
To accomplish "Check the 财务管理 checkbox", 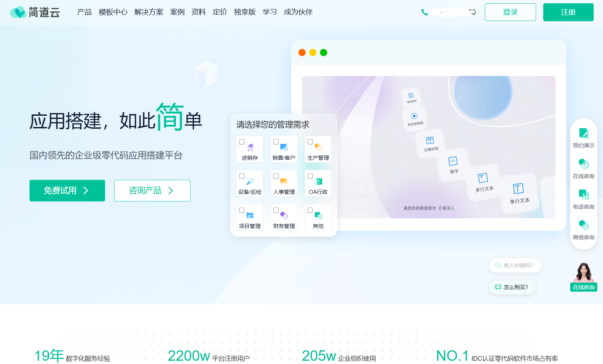I will pyautogui.click(x=276, y=210).
